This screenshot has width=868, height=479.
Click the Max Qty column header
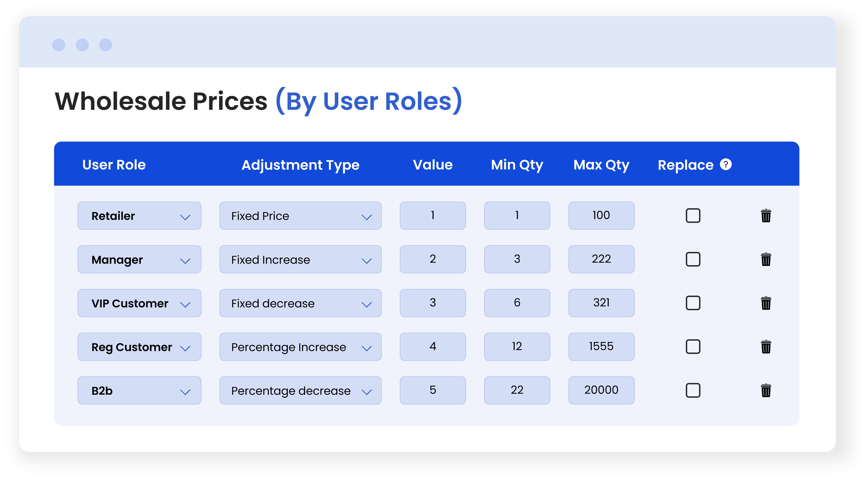point(601,165)
